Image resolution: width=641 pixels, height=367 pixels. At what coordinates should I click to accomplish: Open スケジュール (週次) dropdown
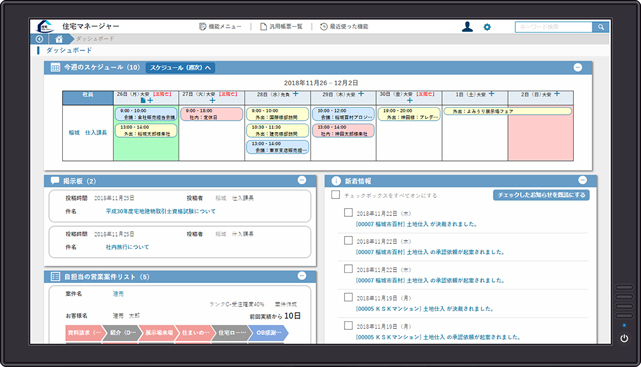click(x=180, y=67)
